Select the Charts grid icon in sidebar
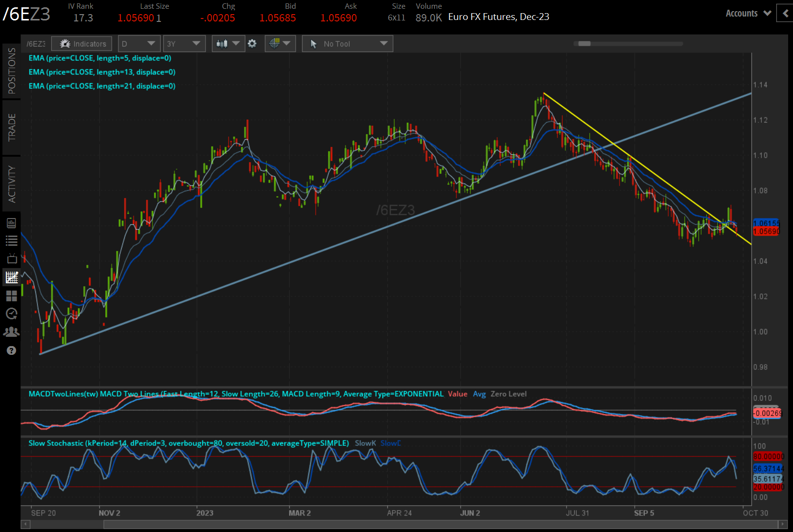Viewport: 793px width, 532px height. (11, 277)
